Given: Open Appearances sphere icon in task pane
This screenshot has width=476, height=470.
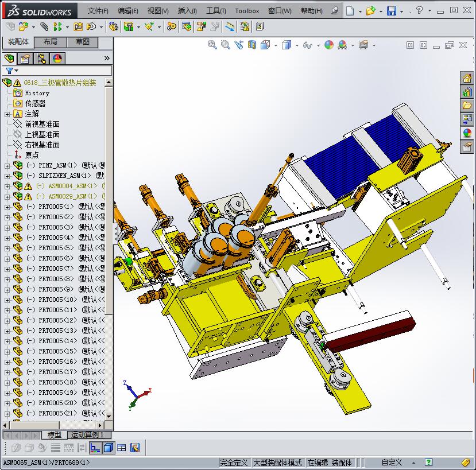Looking at the screenshot, I should point(467,133).
